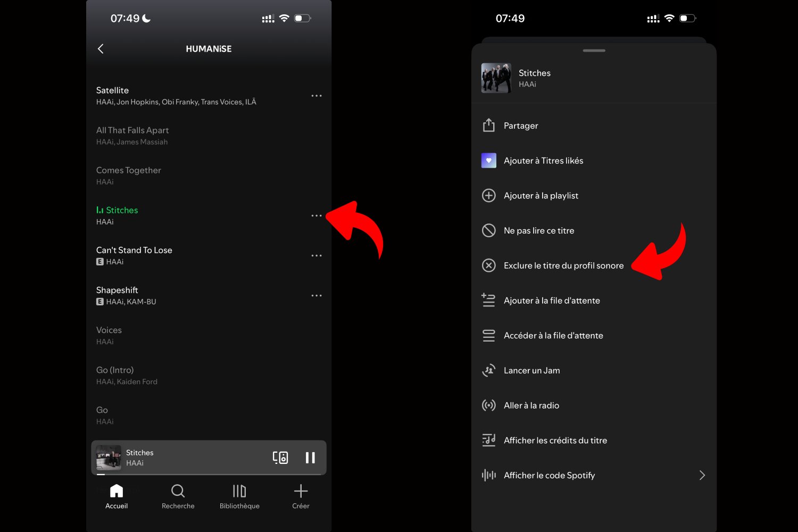Open Aller à la radio option
Viewport: 798px width, 532px height.
pos(531,405)
